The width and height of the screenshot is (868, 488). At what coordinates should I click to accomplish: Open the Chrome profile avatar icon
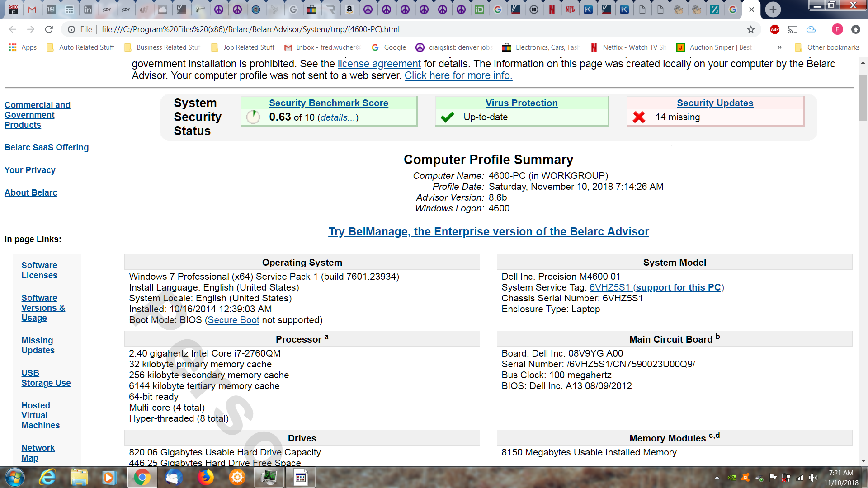pos(837,29)
